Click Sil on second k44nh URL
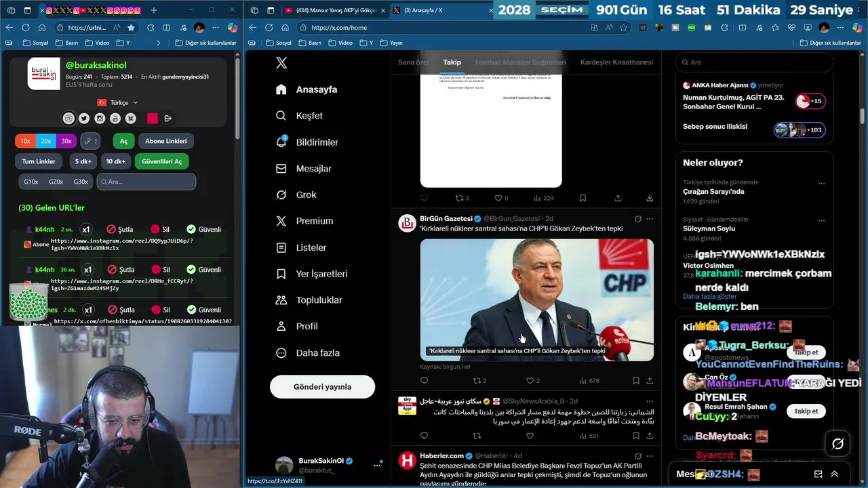The height and width of the screenshot is (488, 868). pos(161,270)
